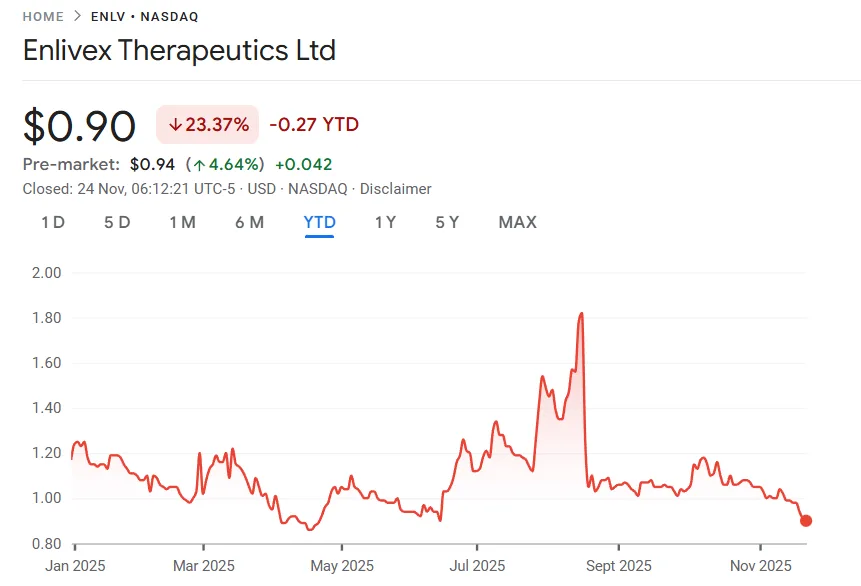Click the red -23.37% change badge
861x586 pixels.
[207, 124]
